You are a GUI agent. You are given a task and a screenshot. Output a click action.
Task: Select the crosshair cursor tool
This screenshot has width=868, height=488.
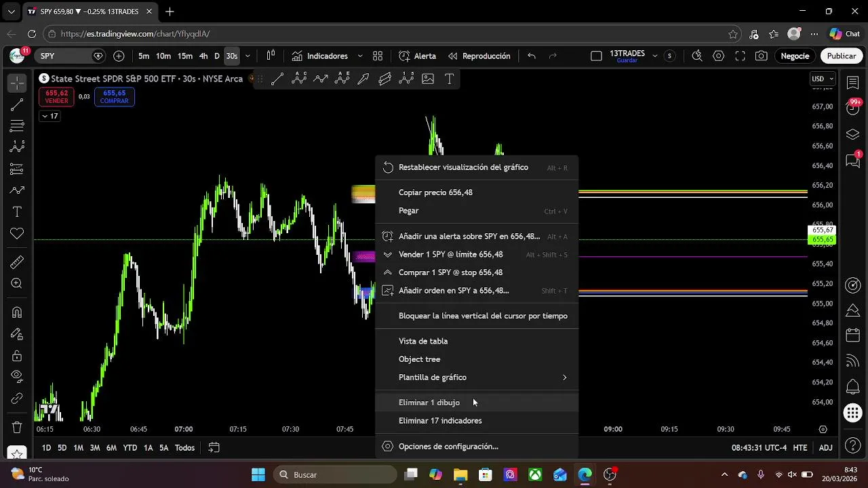click(x=17, y=83)
